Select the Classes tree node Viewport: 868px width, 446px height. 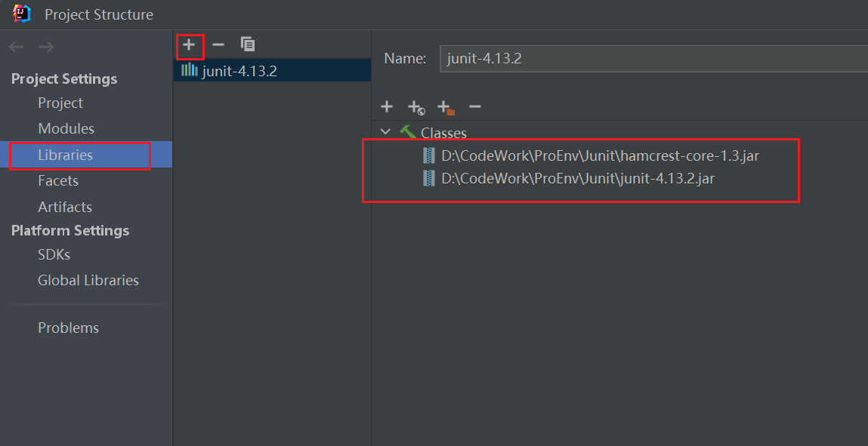click(x=443, y=133)
